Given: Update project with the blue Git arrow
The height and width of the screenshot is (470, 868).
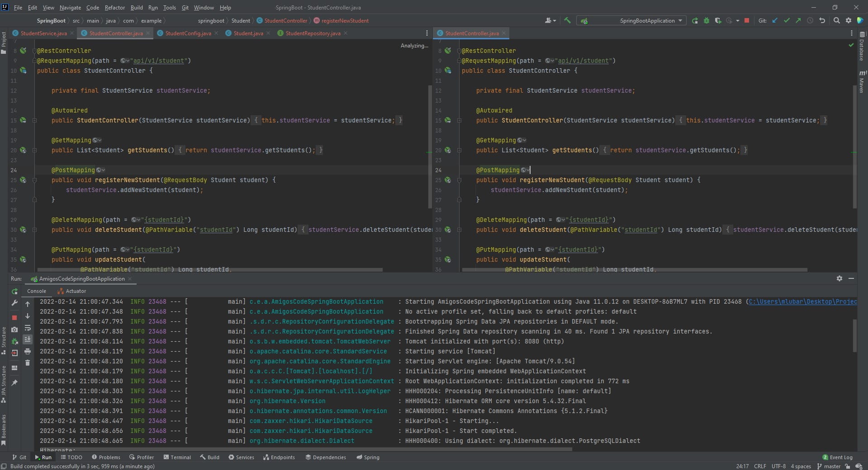Looking at the screenshot, I should point(775,20).
